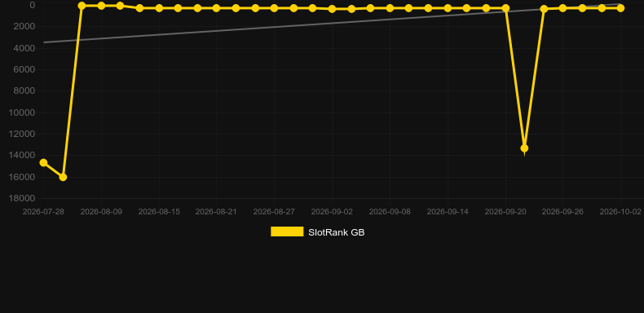Click the 4000 y-axis label
The image size is (644, 313).
(x=24, y=48)
